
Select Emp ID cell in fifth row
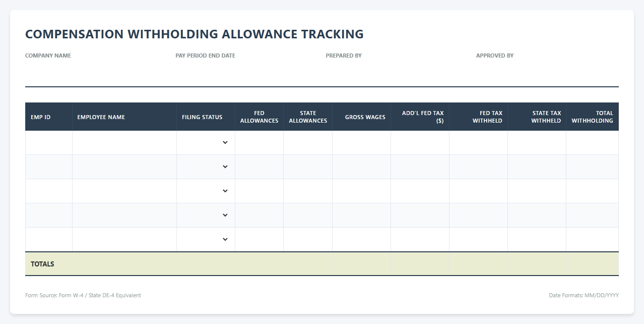[x=49, y=240]
